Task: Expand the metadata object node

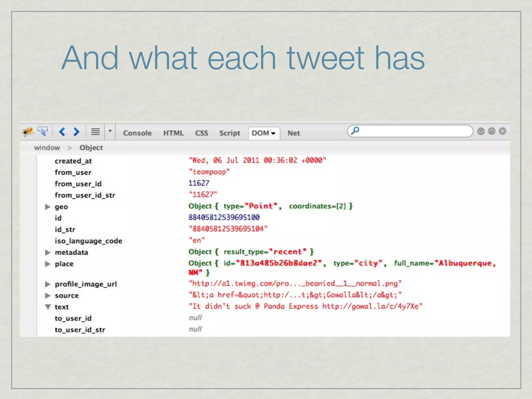Action: (x=48, y=252)
